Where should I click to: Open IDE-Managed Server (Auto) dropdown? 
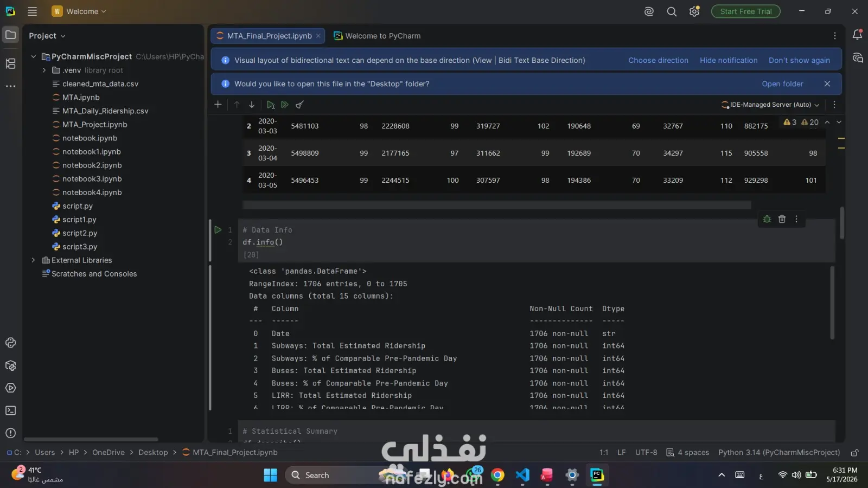(770, 105)
